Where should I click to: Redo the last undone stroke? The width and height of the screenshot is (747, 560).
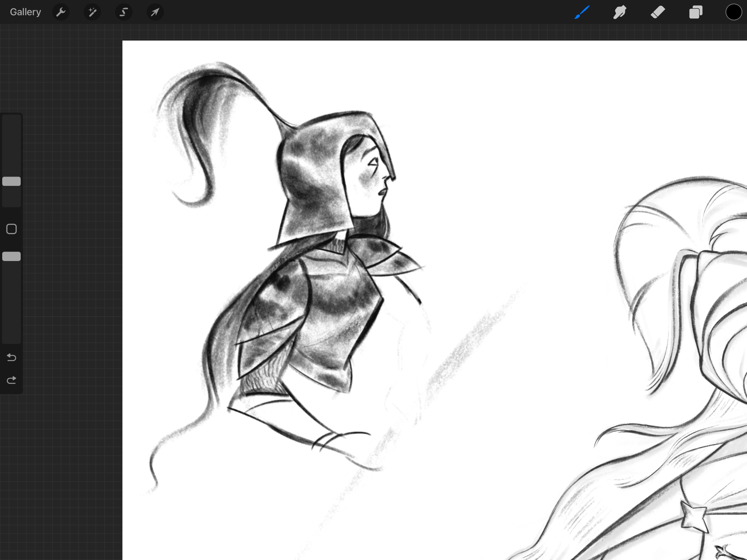click(12, 380)
